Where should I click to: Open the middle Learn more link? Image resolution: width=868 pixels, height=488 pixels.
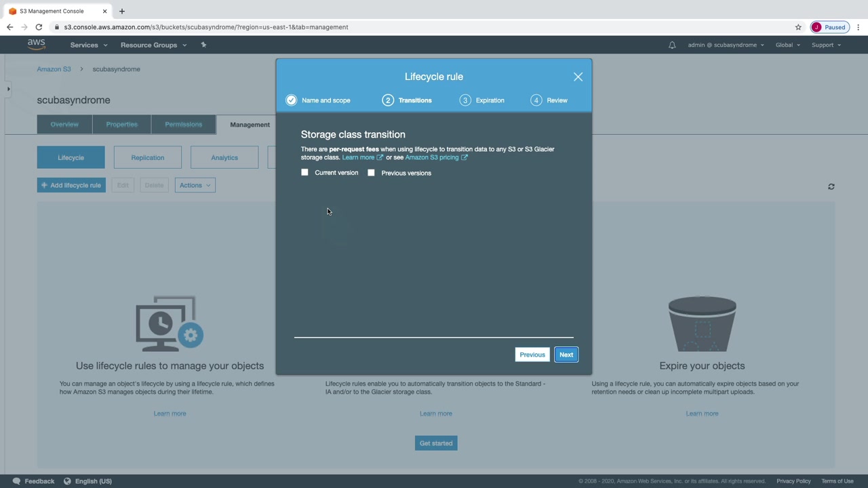(435, 413)
